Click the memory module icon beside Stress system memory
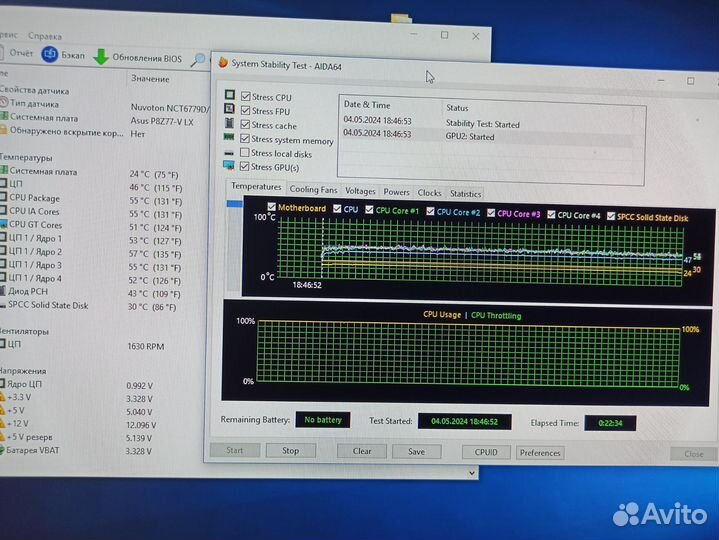Viewport: 719px width, 540px height. [229, 137]
